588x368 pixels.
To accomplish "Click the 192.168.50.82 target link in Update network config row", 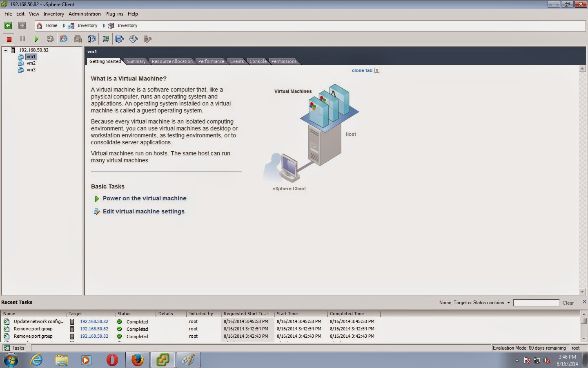I will [94, 322].
